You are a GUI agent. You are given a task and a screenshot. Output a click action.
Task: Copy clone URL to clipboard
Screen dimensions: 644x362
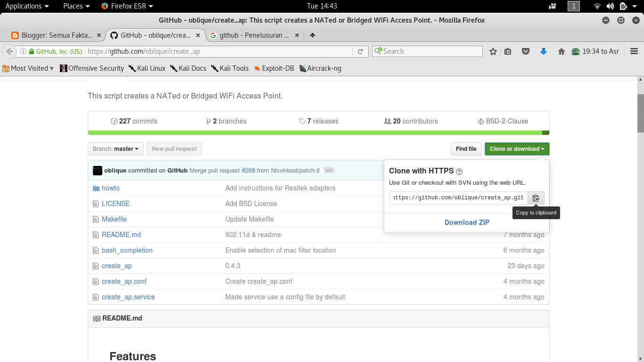536,198
